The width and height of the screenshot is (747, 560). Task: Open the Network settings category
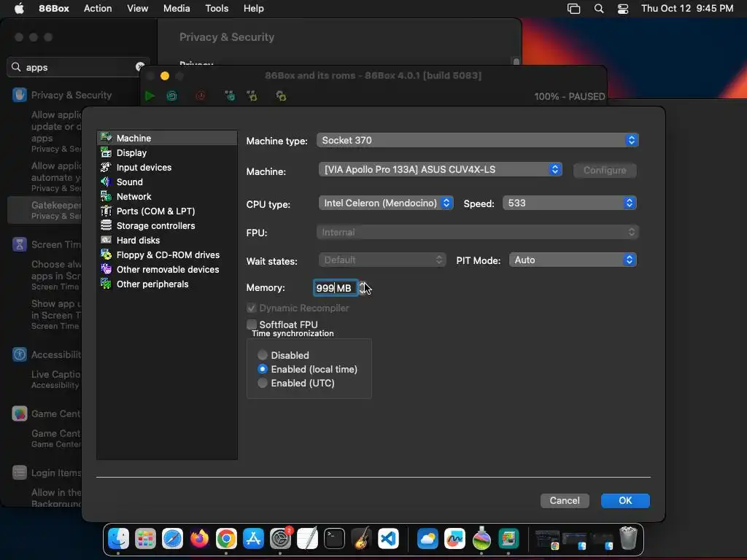click(x=167, y=197)
